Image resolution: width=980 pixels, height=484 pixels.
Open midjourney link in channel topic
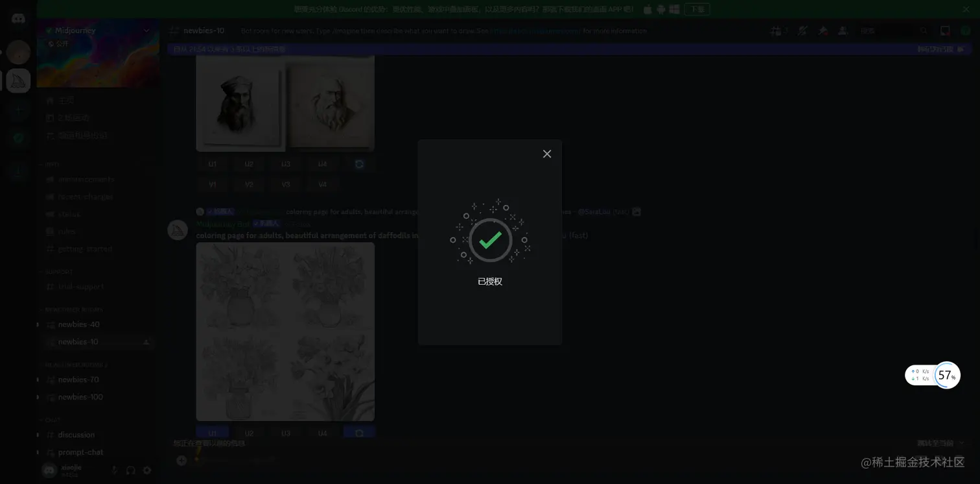535,30
